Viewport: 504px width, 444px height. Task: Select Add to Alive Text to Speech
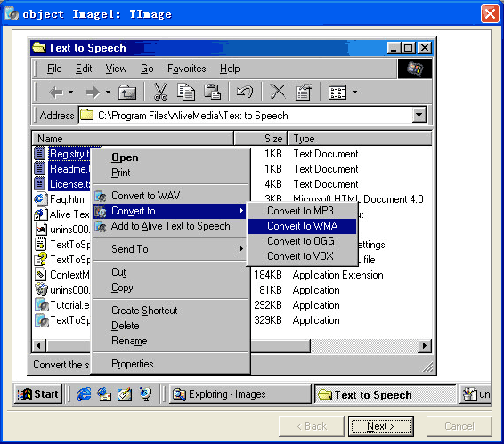coord(171,226)
